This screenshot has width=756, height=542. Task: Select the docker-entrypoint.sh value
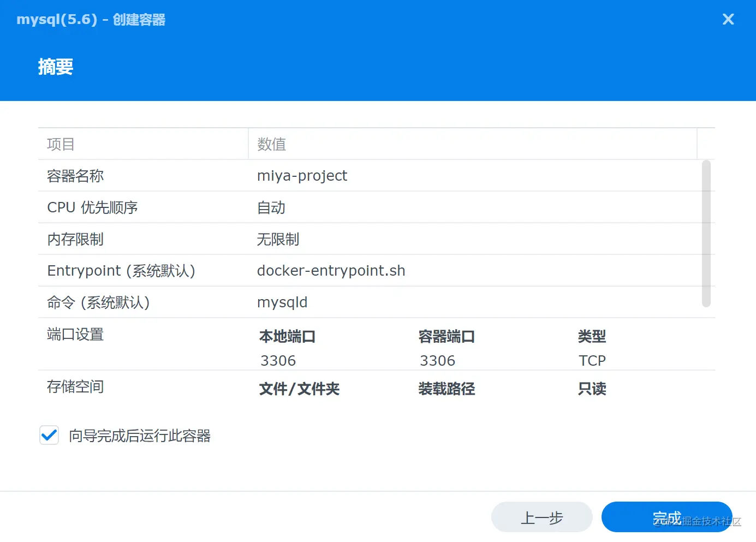pyautogui.click(x=331, y=271)
